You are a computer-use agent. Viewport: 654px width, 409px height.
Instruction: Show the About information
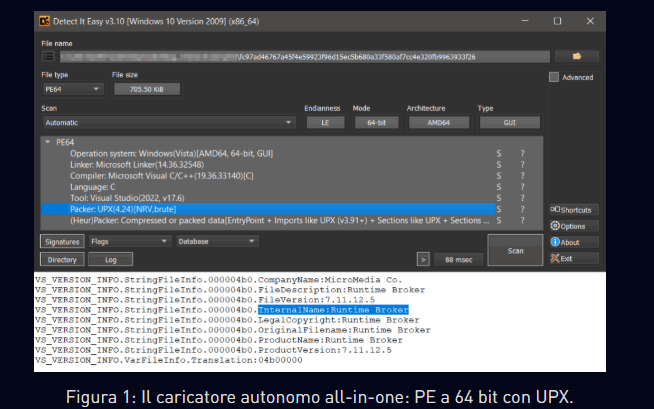[574, 242]
